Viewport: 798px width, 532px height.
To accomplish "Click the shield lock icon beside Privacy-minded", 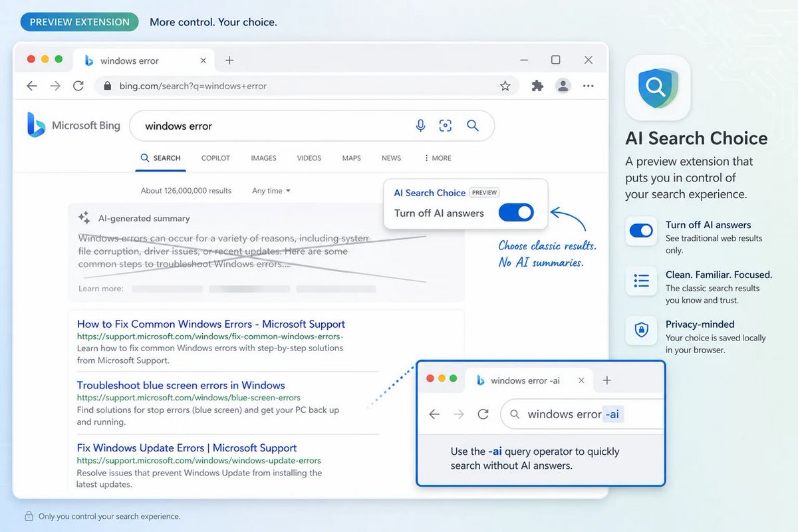I will [641, 331].
